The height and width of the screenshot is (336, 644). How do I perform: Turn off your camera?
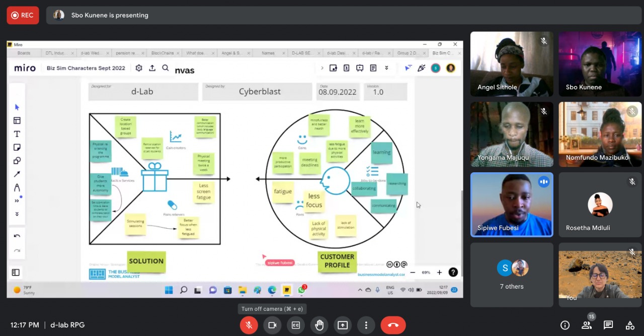tap(272, 325)
